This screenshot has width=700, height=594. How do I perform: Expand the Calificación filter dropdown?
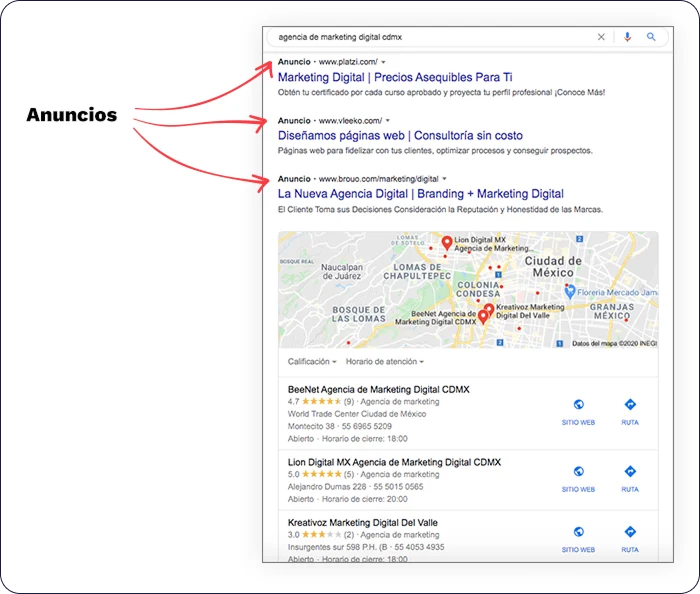[x=312, y=361]
